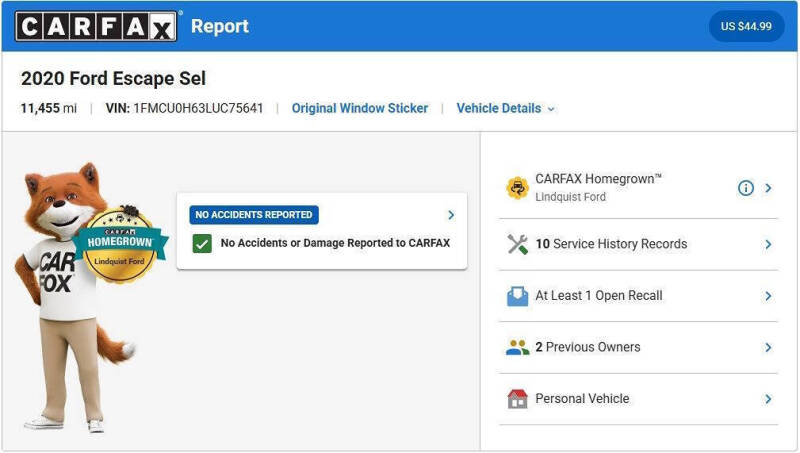
Task: Click the US $44.99 price button
Action: coord(746,26)
